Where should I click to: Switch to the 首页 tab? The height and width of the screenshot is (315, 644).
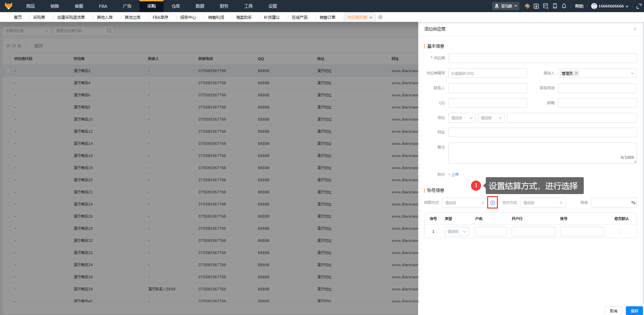tap(18, 17)
